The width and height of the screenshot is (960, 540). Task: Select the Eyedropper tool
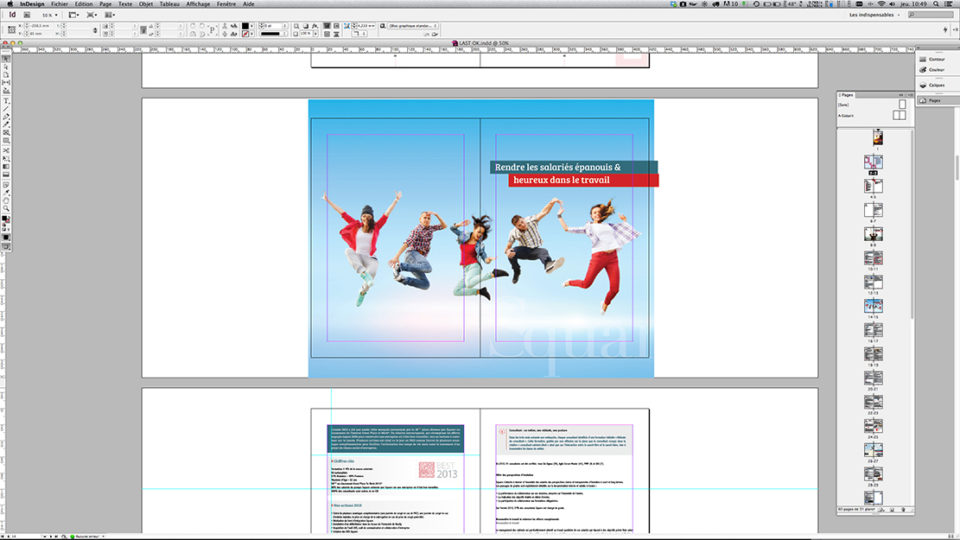[6, 192]
